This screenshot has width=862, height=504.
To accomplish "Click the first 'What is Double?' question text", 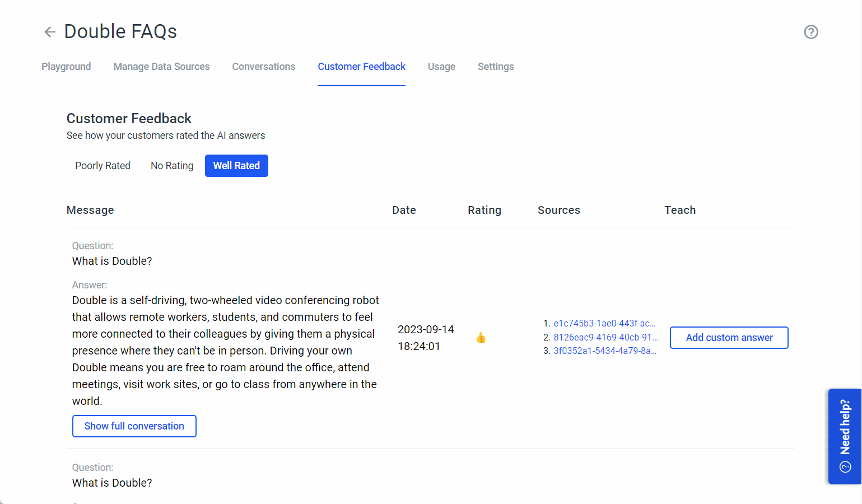I will [112, 261].
